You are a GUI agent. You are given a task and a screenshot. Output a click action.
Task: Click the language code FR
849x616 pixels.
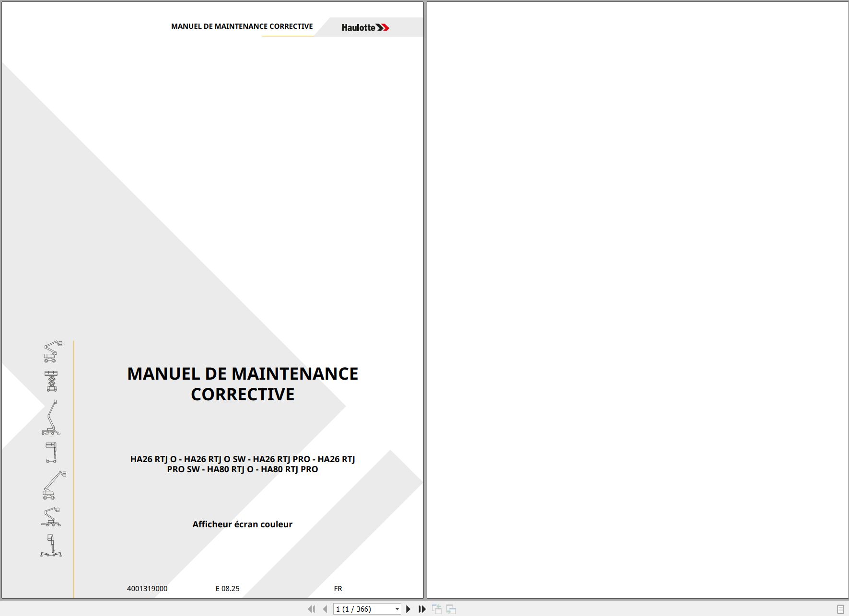point(338,589)
